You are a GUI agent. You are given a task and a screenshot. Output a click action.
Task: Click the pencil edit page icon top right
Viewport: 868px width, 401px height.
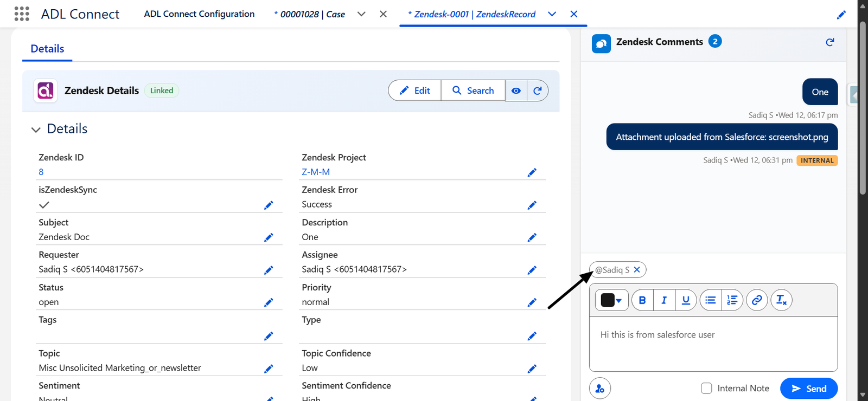pos(841,15)
